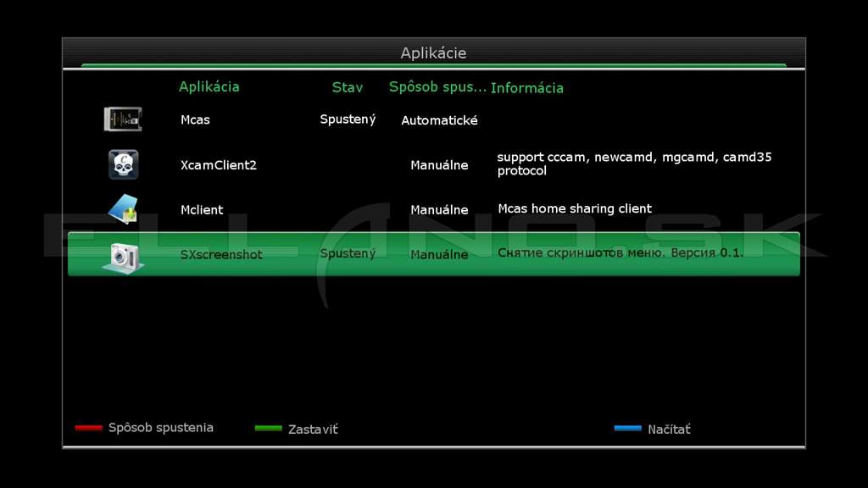Image resolution: width=868 pixels, height=488 pixels.
Task: Select the XcamClient2 application entry
Action: [x=218, y=165]
